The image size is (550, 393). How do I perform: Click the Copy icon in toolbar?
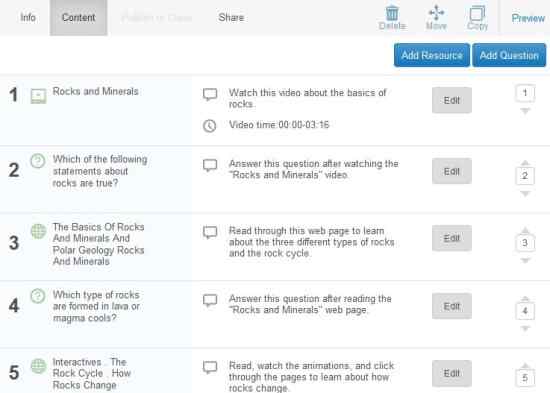coord(477,14)
